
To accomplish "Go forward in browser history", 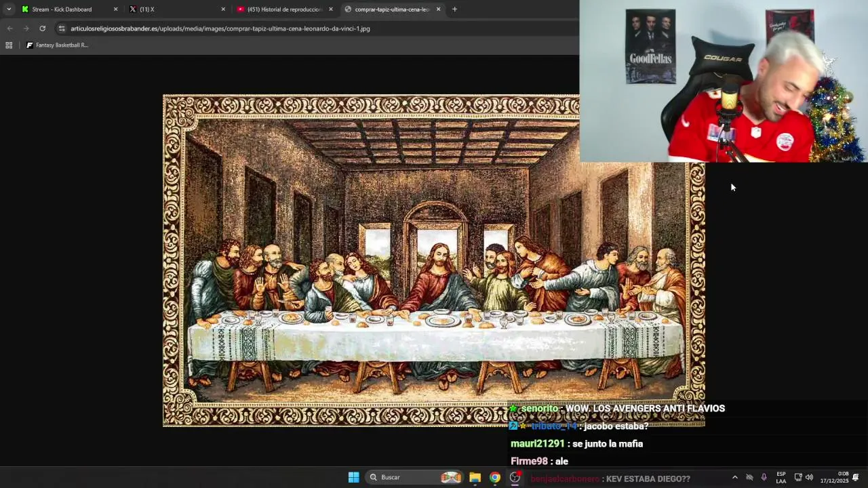I will (x=26, y=28).
